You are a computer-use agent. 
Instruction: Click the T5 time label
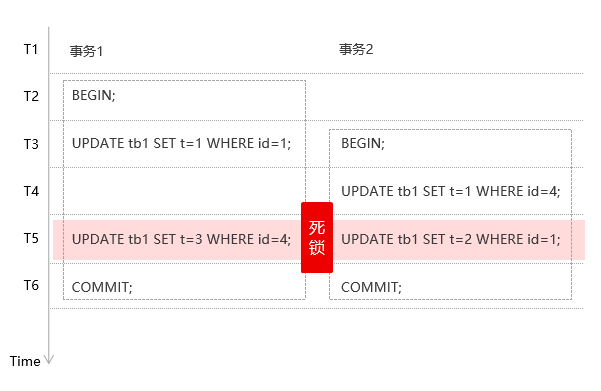click(x=31, y=238)
